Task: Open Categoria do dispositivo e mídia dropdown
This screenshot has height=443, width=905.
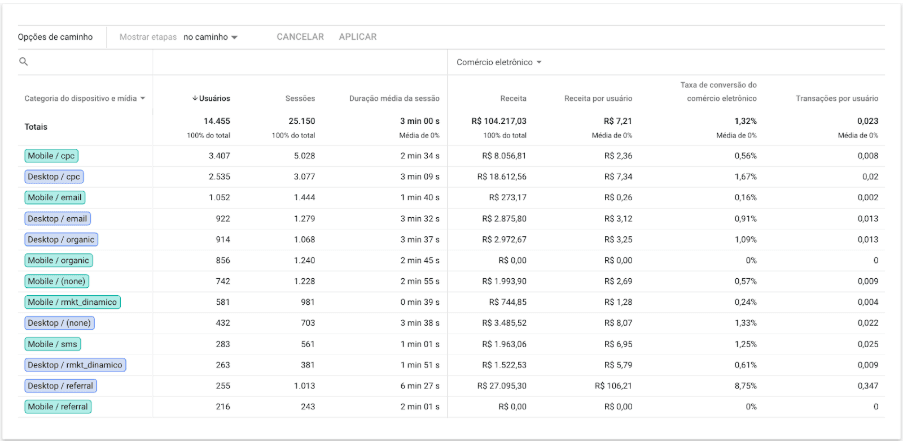Action: (x=85, y=98)
